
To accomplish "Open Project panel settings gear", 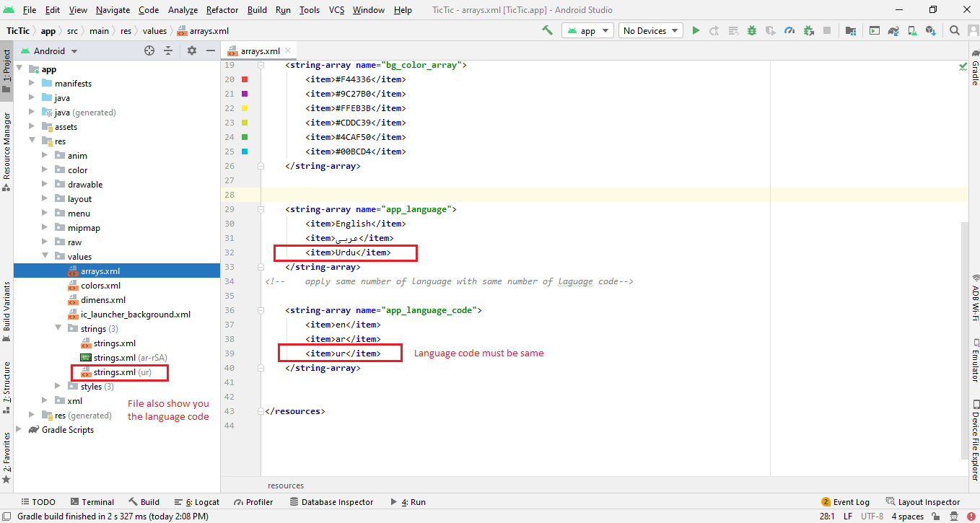I will (x=191, y=50).
